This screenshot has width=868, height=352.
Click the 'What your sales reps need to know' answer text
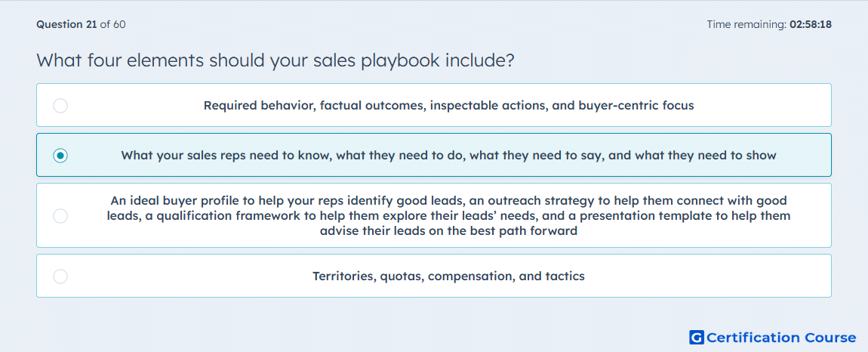click(448, 155)
